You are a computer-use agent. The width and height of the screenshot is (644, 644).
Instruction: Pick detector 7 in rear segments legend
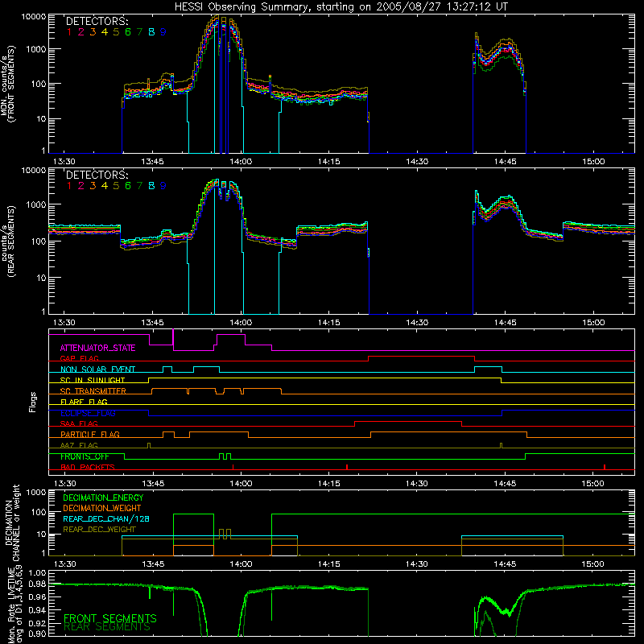coord(139,186)
